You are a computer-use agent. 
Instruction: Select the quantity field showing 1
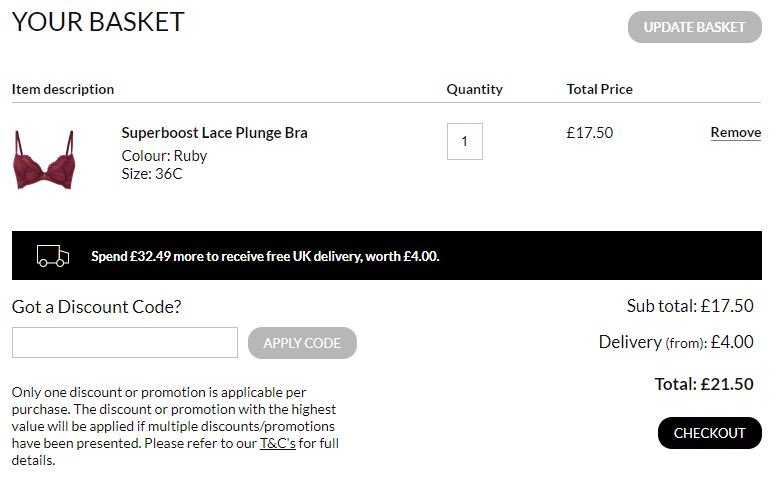[x=464, y=141]
